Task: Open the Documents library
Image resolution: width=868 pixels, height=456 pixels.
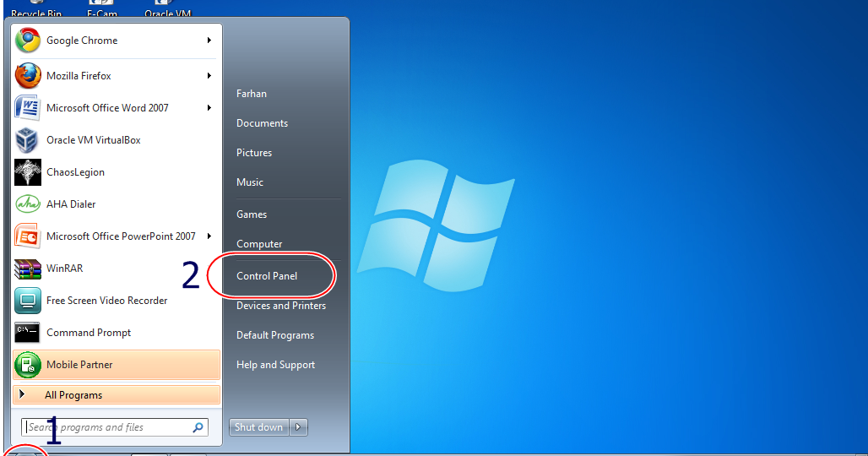Action: click(262, 122)
